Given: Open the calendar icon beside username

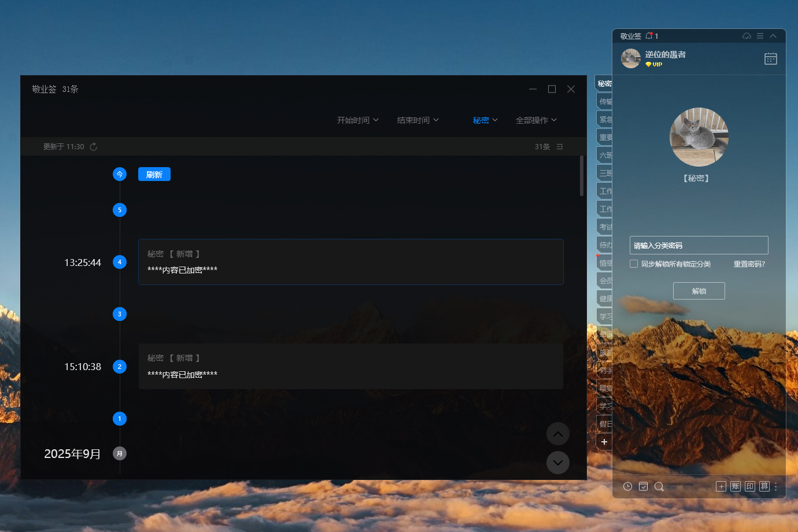Looking at the screenshot, I should (771, 58).
